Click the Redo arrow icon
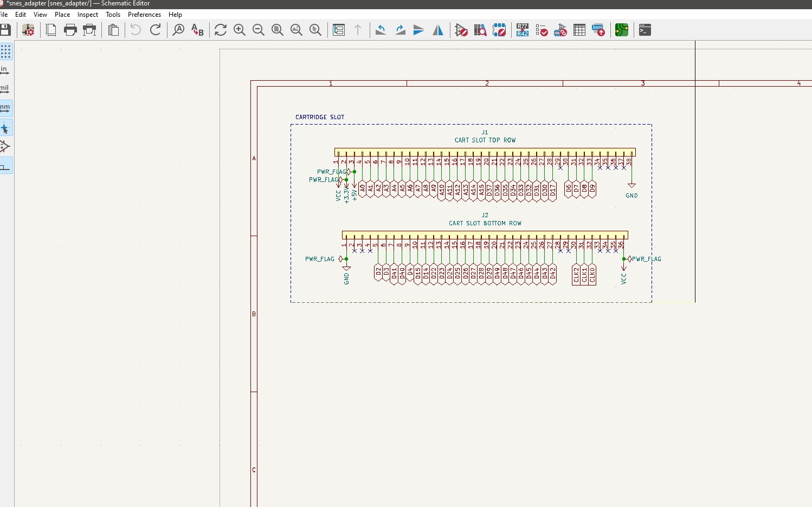Image resolution: width=812 pixels, height=507 pixels. [x=155, y=30]
